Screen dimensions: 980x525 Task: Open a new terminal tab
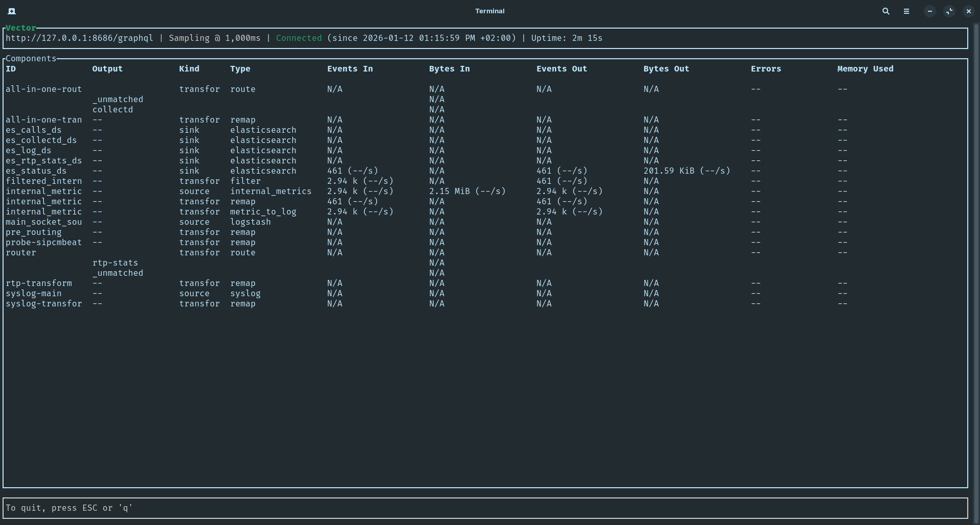point(12,11)
